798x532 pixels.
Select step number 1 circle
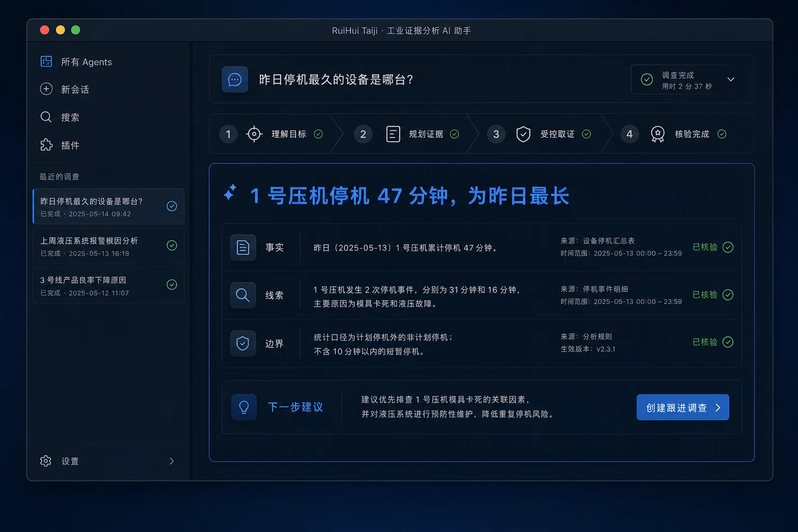(x=228, y=134)
